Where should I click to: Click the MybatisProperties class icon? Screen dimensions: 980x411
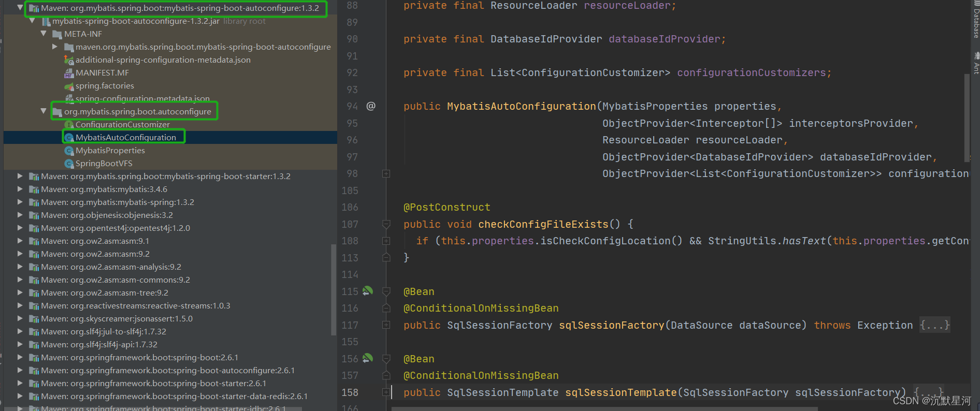[x=69, y=151]
